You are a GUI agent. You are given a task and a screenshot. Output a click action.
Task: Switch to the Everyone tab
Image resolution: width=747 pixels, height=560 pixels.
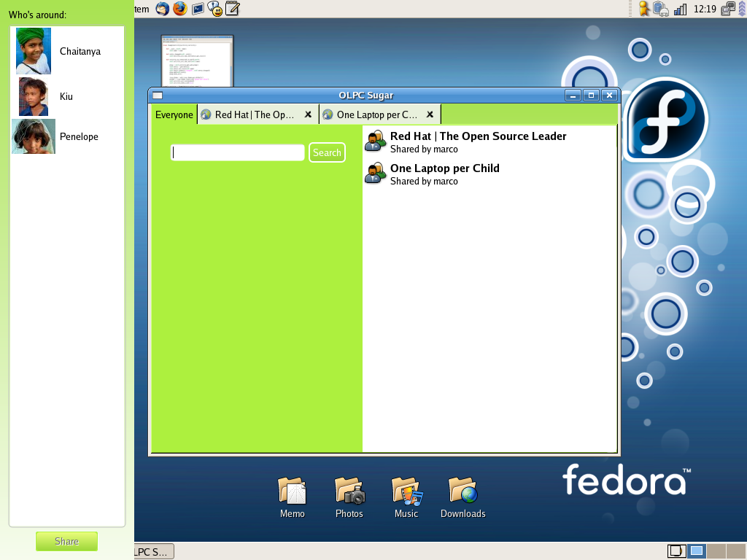coord(174,114)
